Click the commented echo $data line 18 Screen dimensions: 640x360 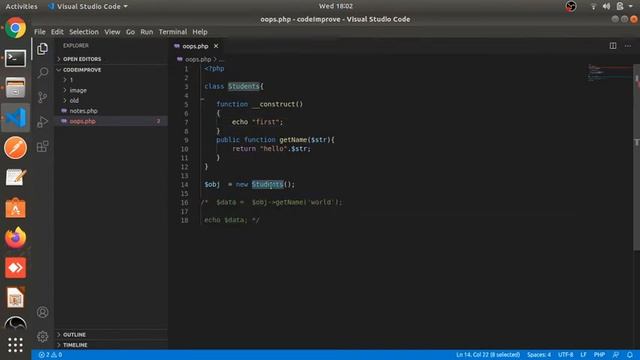[232, 220]
